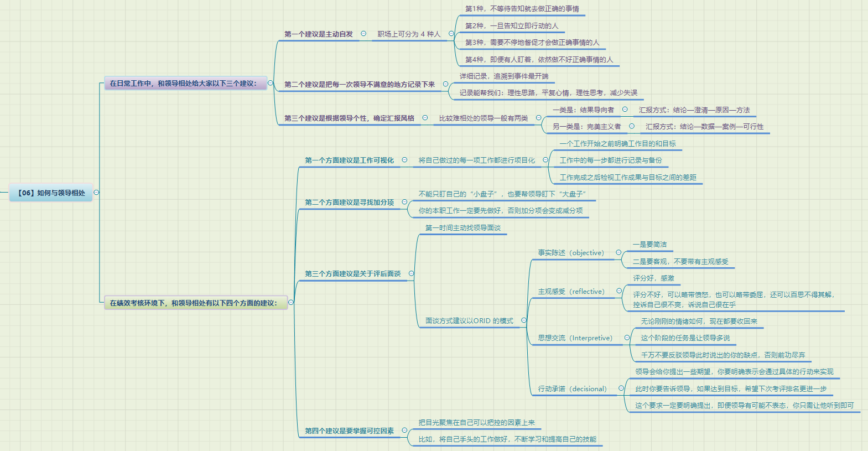This screenshot has width=868, height=451.
Task: Select 工作中的每一步都进行记录与备份
Action: [611, 160]
